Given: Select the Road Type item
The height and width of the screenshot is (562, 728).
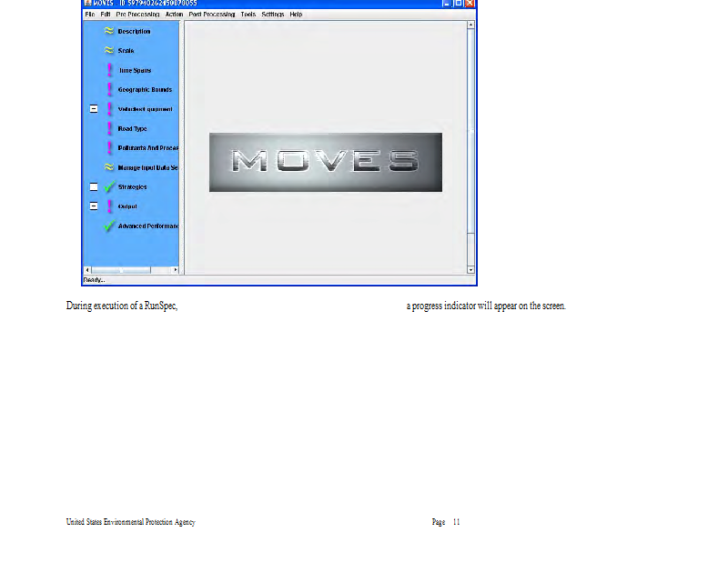Looking at the screenshot, I should click(132, 129).
